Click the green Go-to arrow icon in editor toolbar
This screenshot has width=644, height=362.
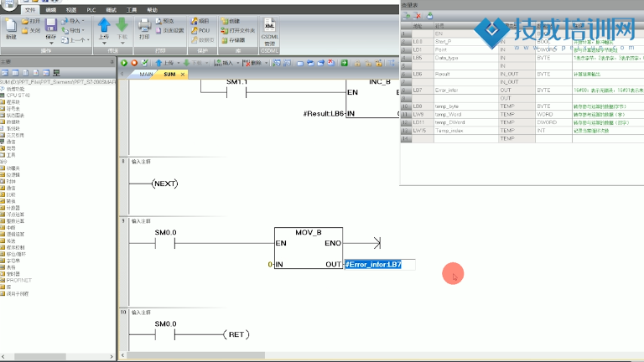click(344, 63)
